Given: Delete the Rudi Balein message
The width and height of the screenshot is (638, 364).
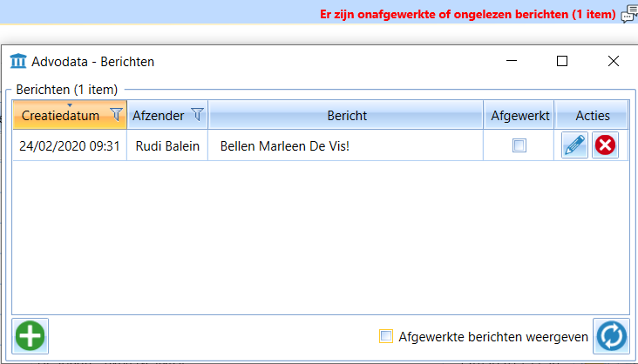Looking at the screenshot, I should [x=605, y=145].
